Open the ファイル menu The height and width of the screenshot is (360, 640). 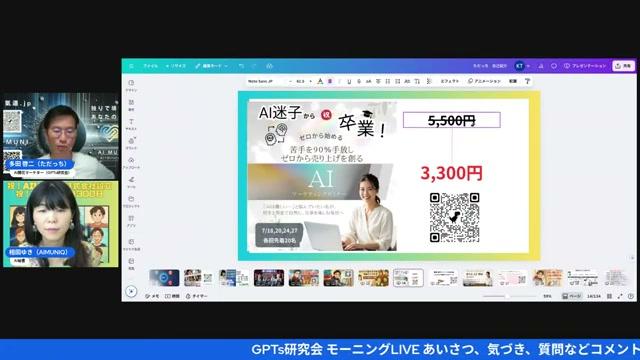click(x=150, y=66)
